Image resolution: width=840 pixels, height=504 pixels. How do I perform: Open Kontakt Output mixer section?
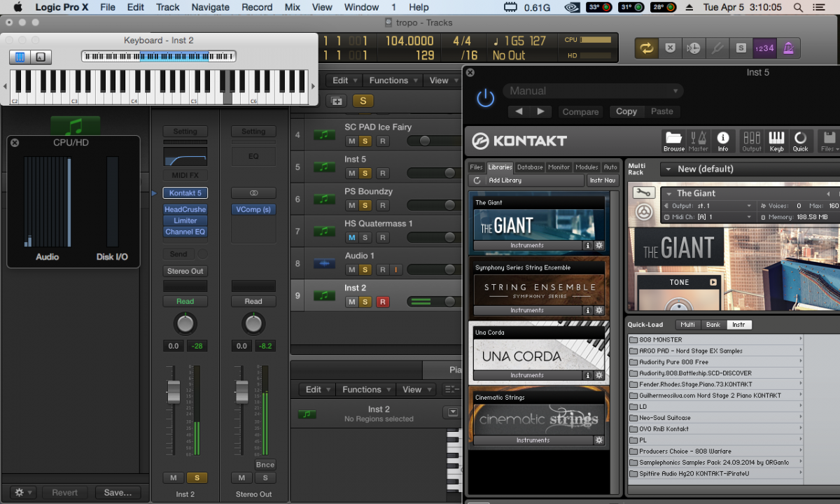[x=752, y=141]
